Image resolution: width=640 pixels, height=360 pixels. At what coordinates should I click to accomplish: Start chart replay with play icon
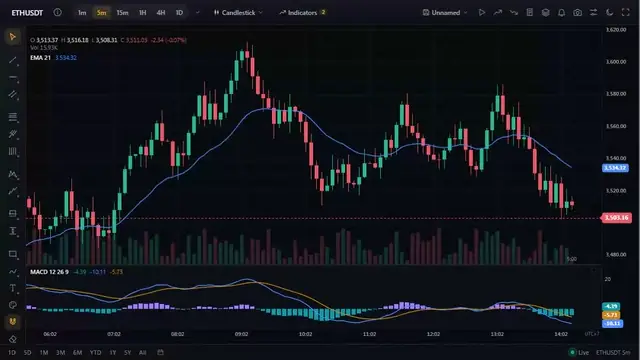pos(482,13)
